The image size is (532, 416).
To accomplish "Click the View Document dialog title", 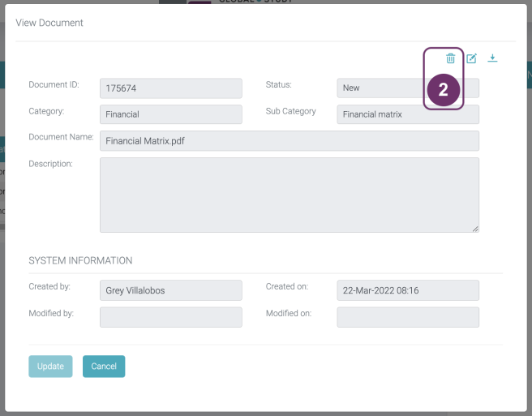I will point(49,23).
